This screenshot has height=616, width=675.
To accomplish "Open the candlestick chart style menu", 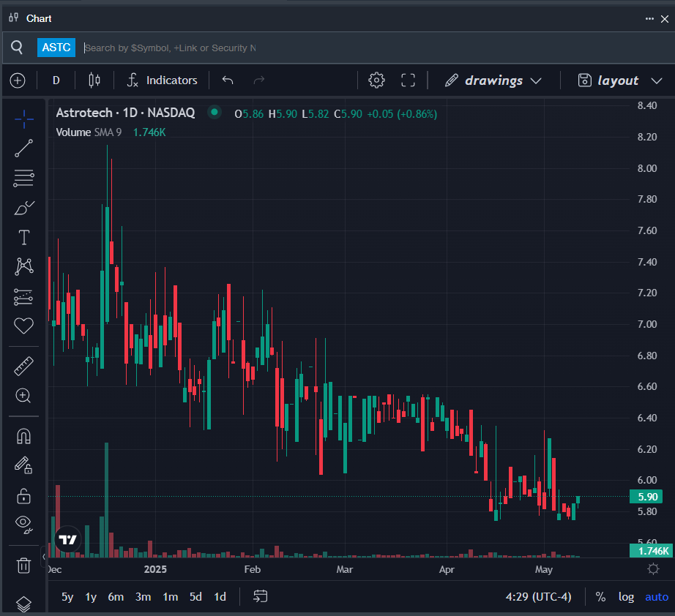I will [x=94, y=80].
